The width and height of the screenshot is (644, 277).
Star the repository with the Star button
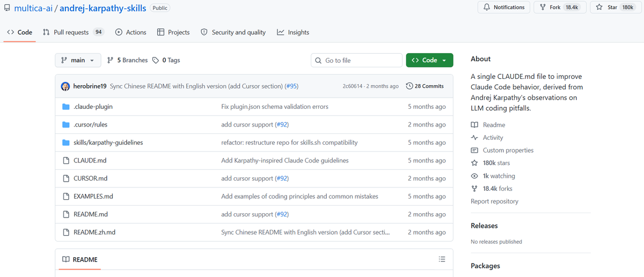click(615, 8)
